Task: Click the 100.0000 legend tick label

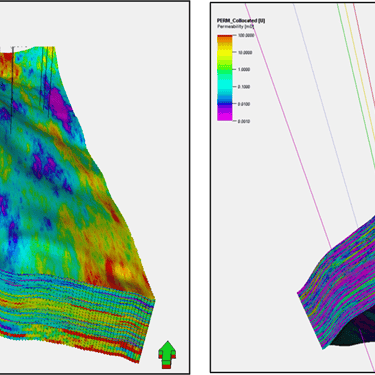Action: tap(246, 35)
